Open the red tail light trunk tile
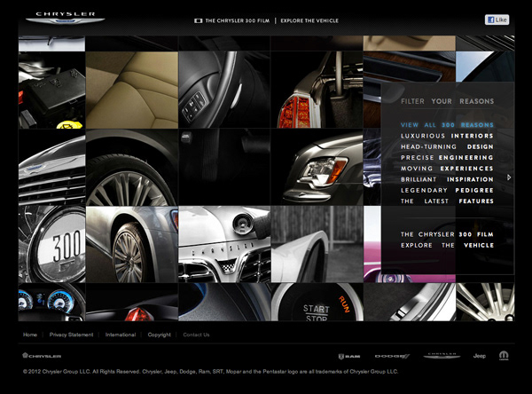This screenshot has width=532, height=394. (317, 90)
